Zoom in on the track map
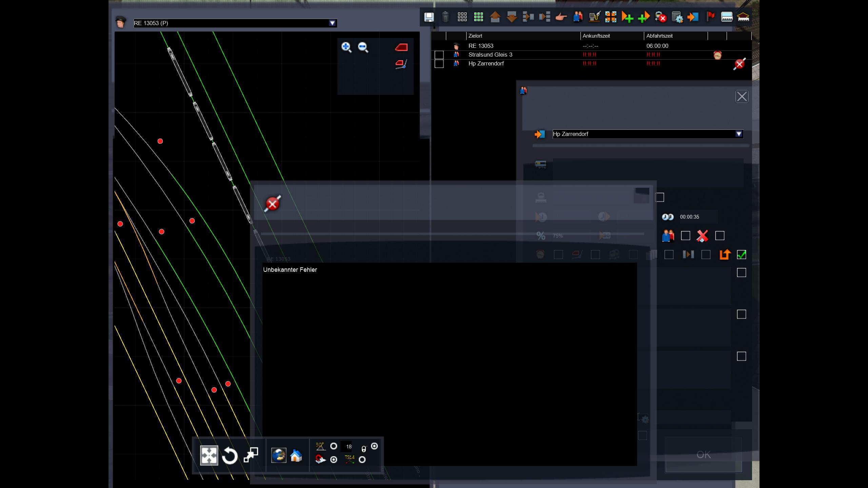Viewport: 868px width, 488px height. (346, 47)
